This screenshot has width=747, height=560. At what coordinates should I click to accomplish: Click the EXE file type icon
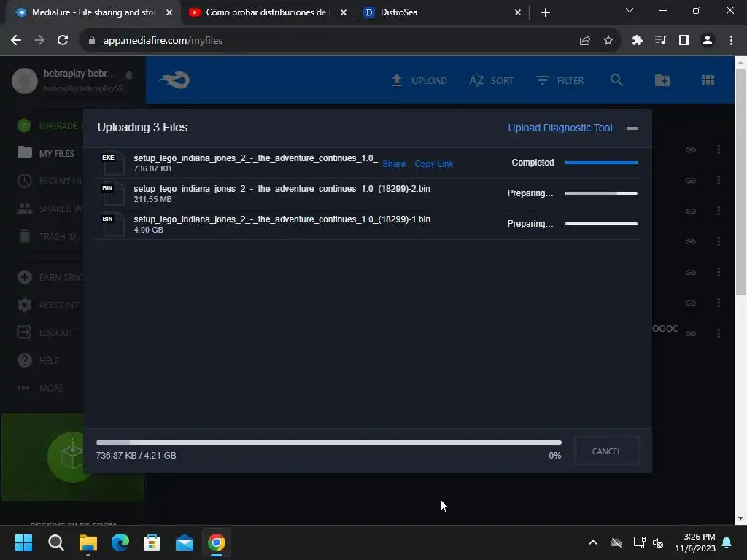(x=112, y=163)
